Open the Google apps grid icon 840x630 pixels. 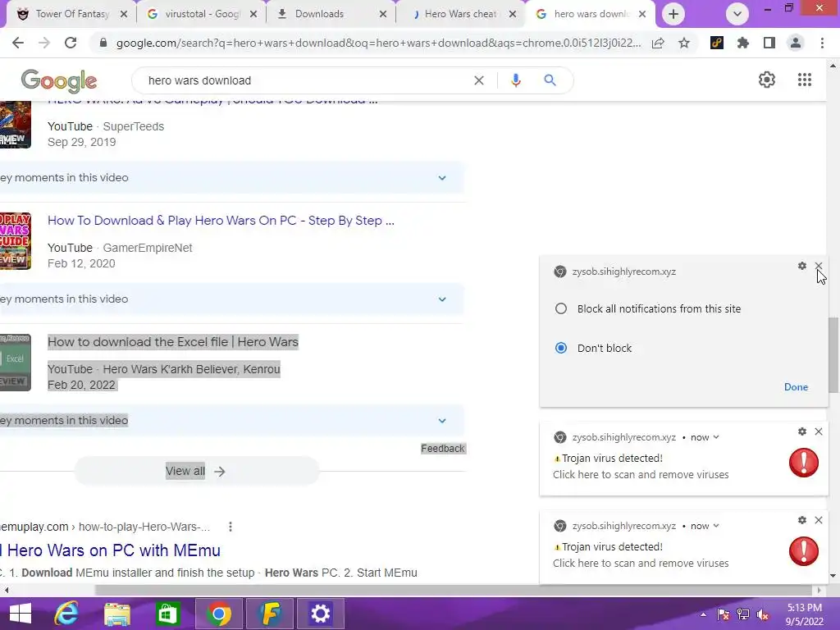(x=805, y=80)
